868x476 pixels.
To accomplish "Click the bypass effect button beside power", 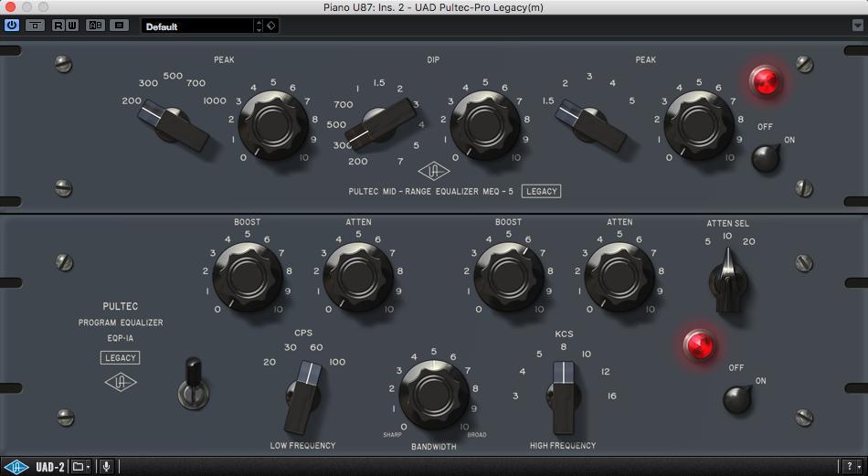I will tap(35, 26).
